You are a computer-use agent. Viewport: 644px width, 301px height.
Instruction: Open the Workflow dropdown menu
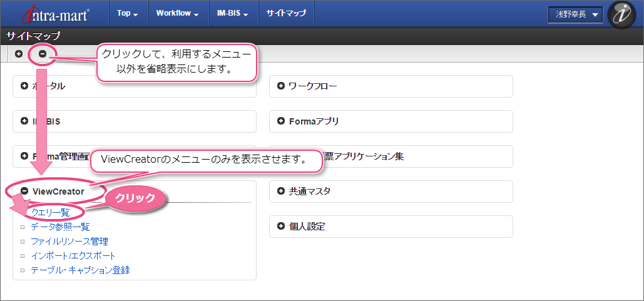coord(178,13)
